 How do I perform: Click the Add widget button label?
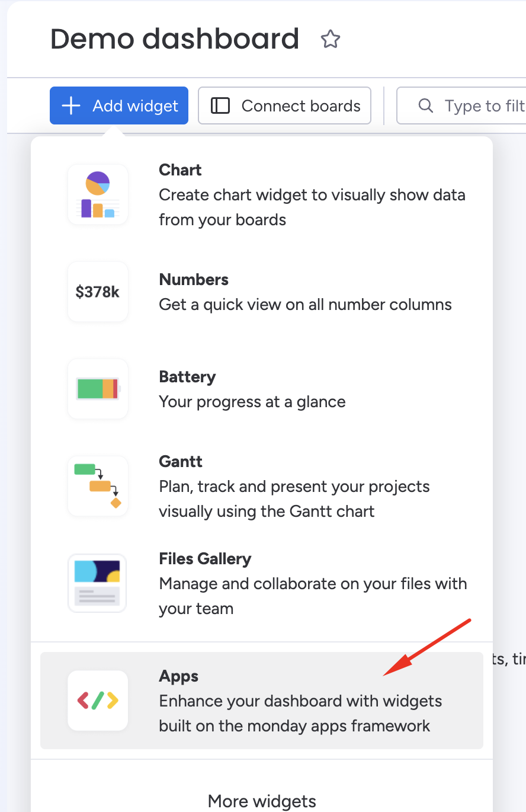pyautogui.click(x=136, y=106)
